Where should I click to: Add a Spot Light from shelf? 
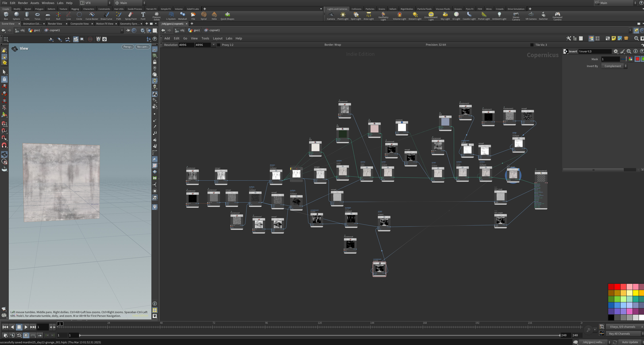[356, 16]
